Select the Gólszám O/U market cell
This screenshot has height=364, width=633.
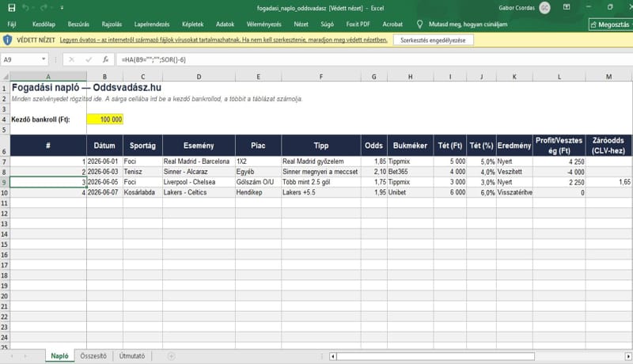coord(258,182)
